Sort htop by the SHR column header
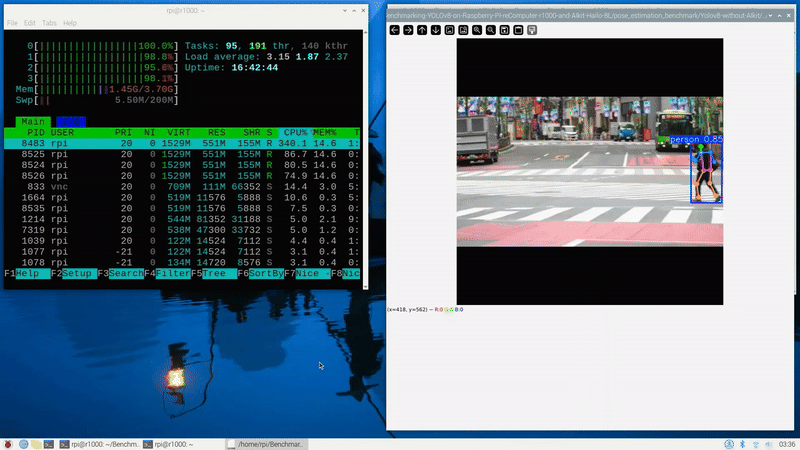 tap(252, 133)
